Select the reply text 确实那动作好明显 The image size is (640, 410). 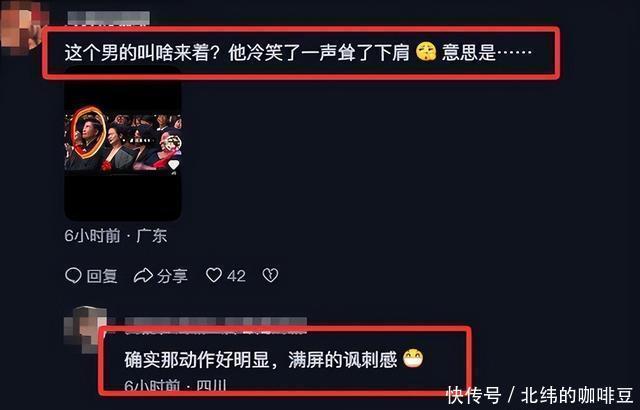(197, 359)
